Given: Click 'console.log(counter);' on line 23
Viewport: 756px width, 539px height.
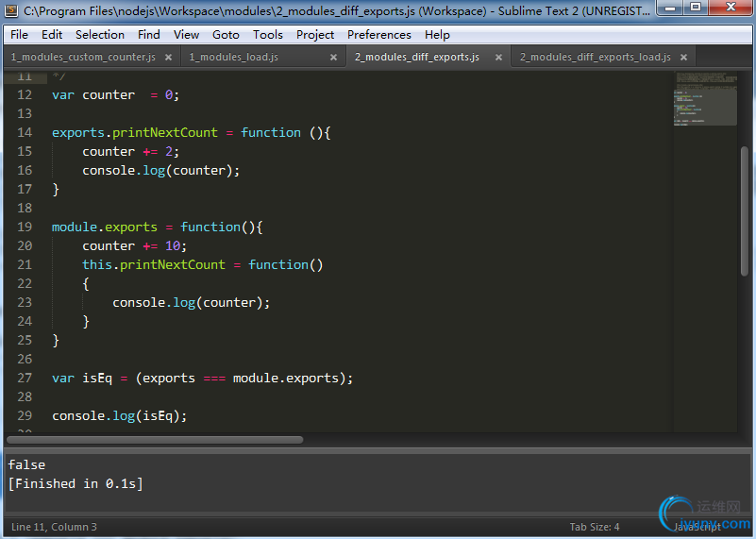Looking at the screenshot, I should (192, 302).
